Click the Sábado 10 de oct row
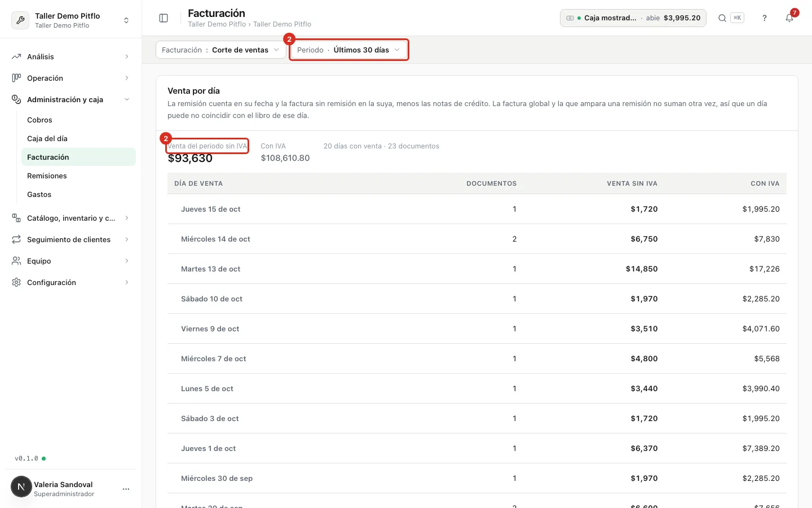Viewport: 812px width, 508px height. click(x=477, y=299)
